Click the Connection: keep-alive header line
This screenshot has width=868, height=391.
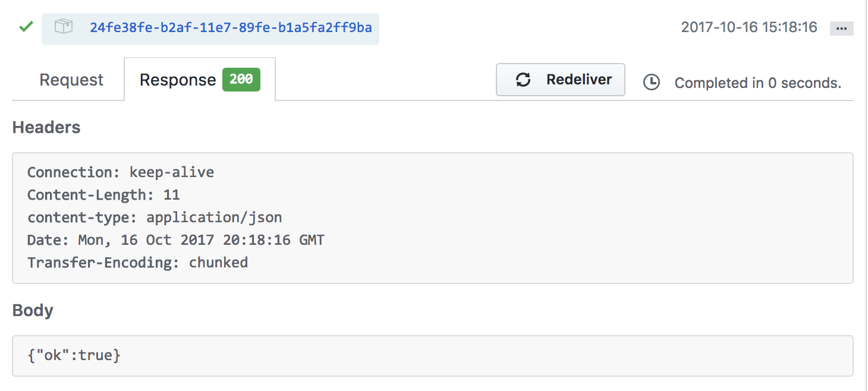click(x=121, y=172)
